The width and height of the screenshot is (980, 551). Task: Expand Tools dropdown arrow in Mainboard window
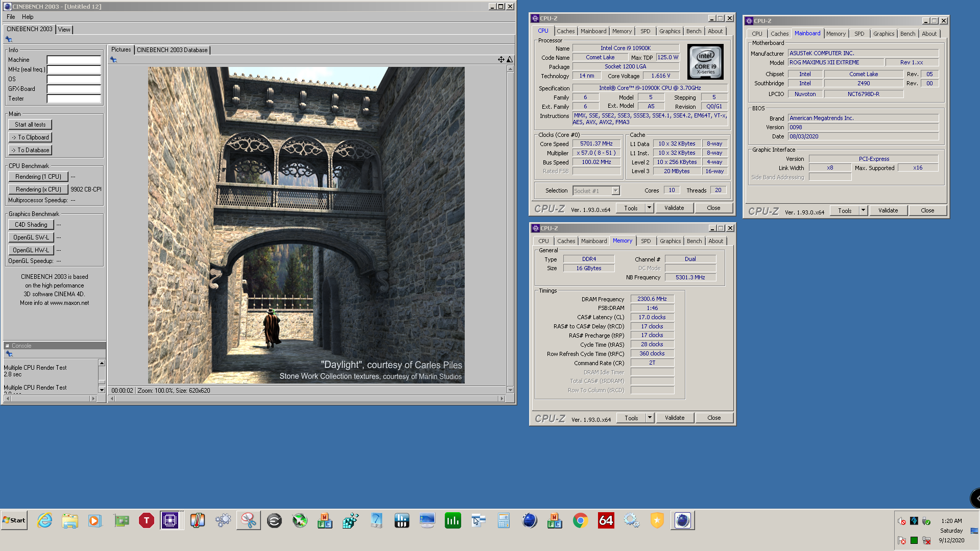863,210
